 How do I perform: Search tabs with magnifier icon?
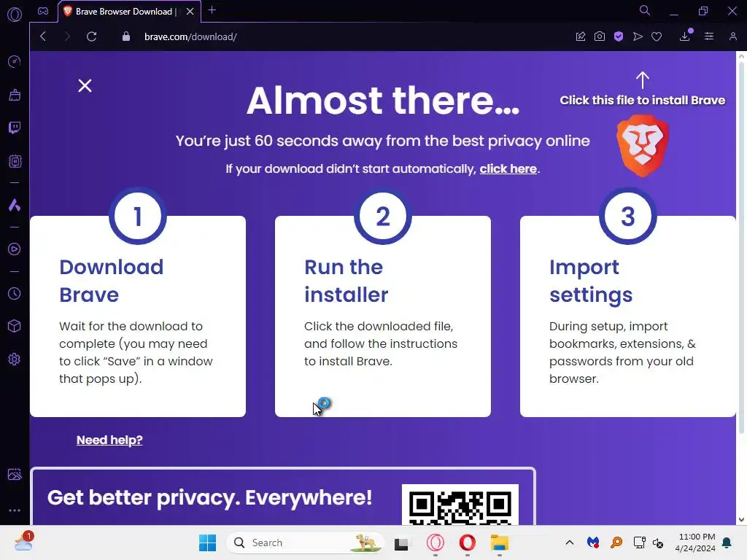click(645, 10)
